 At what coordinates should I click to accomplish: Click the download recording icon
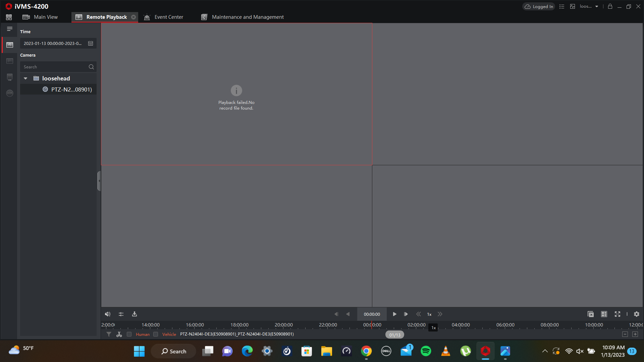click(135, 314)
